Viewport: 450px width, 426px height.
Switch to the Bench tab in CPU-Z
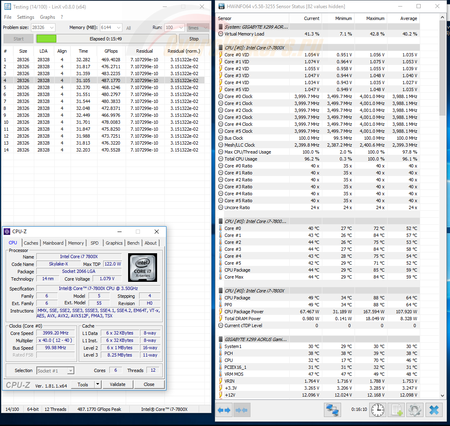click(x=133, y=243)
